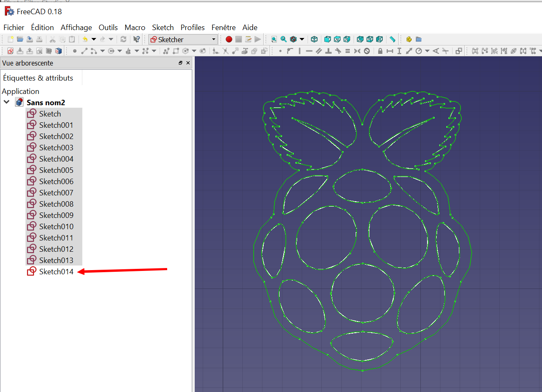Select the create rectangle tool
Image resolution: width=542 pixels, height=392 pixels.
176,51
